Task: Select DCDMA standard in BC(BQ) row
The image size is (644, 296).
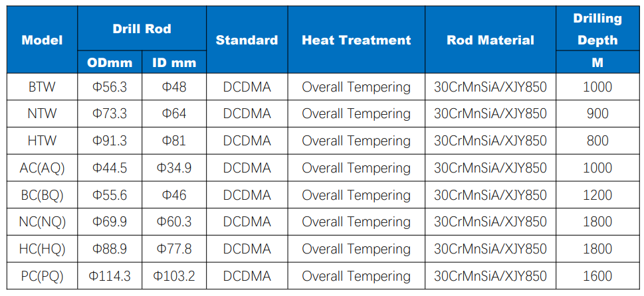Action: [x=247, y=194]
